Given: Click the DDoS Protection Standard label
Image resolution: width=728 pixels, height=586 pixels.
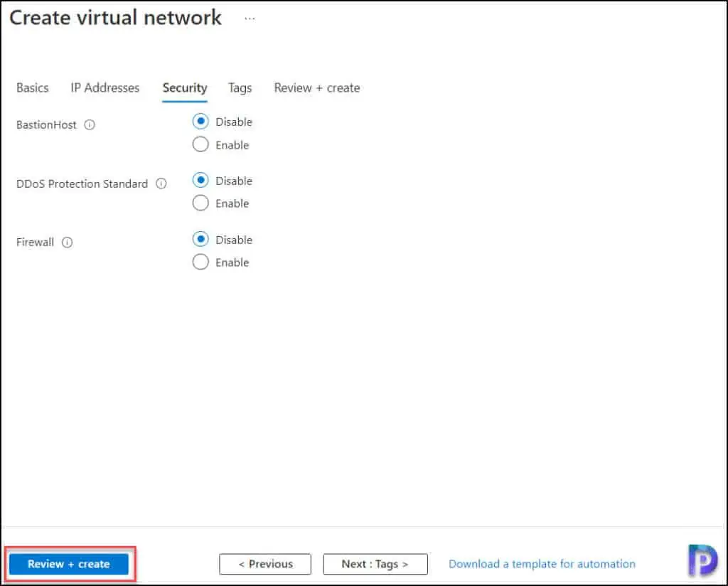Looking at the screenshot, I should tap(82, 184).
